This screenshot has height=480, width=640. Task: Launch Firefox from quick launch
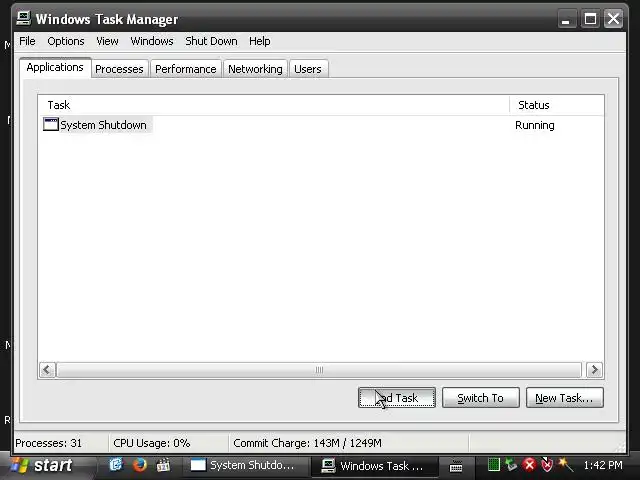point(140,465)
